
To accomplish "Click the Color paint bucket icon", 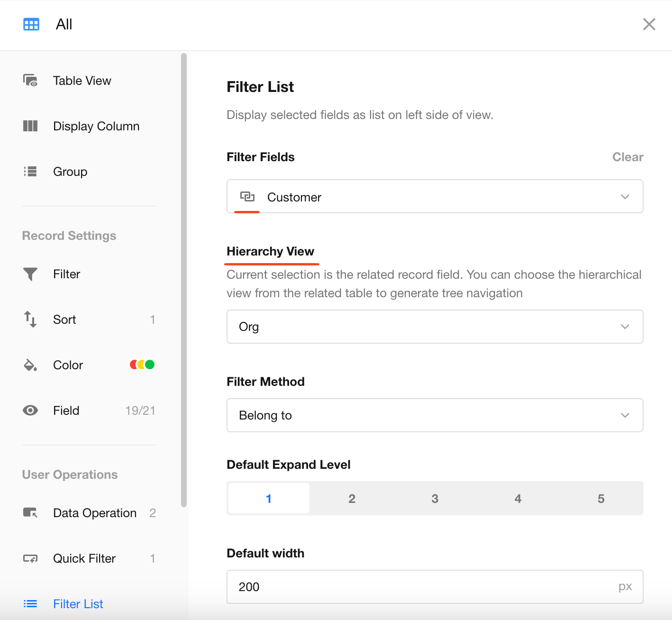I will (x=30, y=365).
